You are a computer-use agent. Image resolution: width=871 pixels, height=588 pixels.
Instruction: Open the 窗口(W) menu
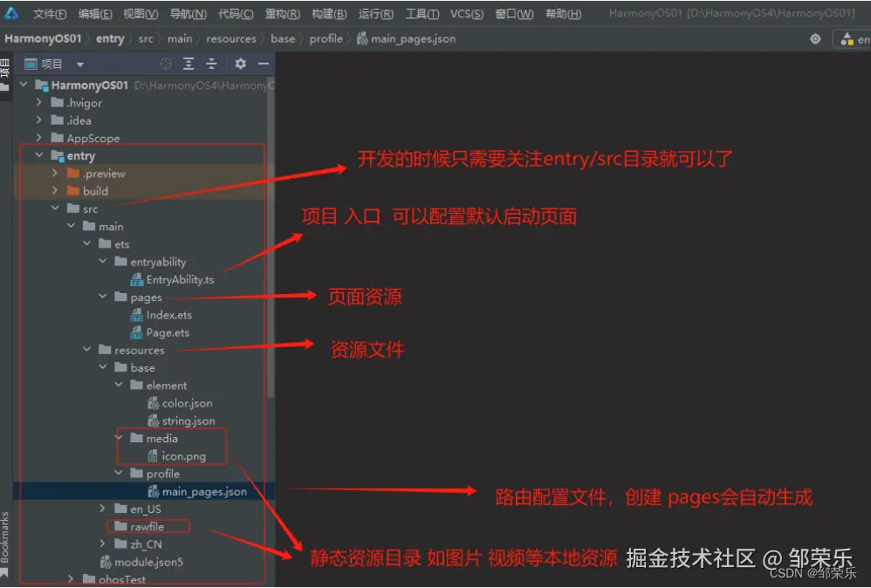coord(514,13)
